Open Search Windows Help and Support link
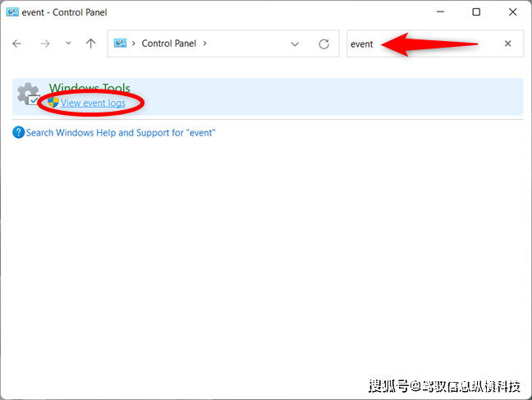Viewport: 532px width, 400px height. (121, 133)
